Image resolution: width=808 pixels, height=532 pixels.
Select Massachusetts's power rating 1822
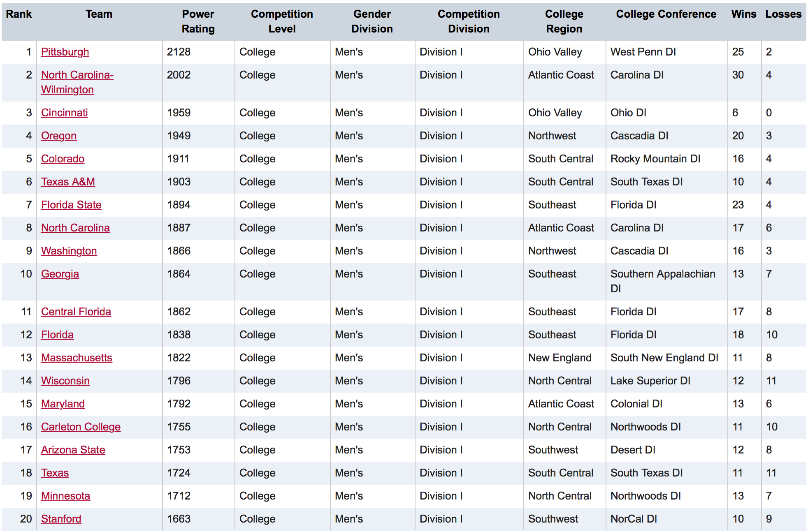[x=179, y=358]
